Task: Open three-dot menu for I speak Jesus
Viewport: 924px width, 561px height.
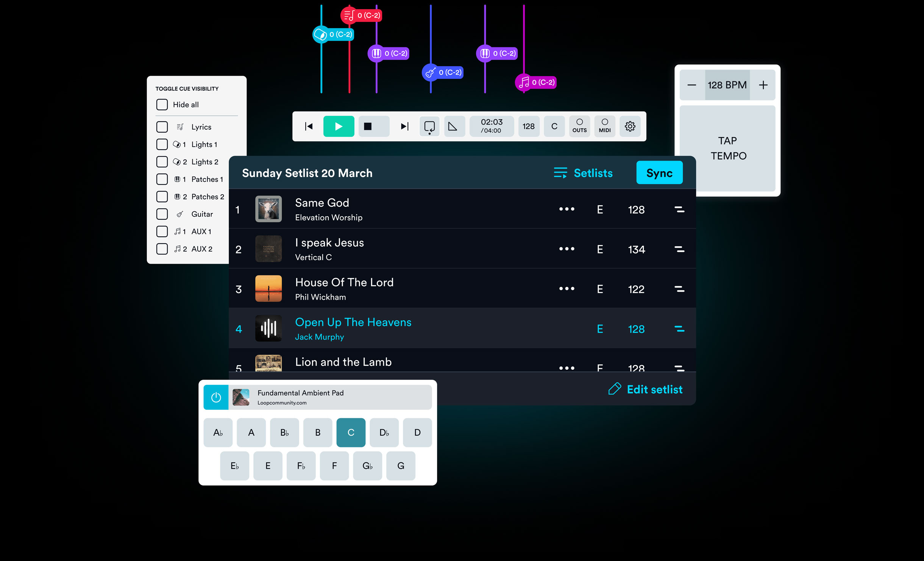Action: [567, 249]
